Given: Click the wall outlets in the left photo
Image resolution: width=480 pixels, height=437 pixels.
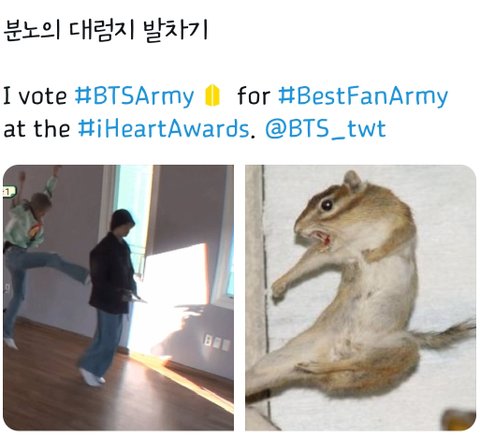Looking at the screenshot, I should pyautogui.click(x=217, y=343).
